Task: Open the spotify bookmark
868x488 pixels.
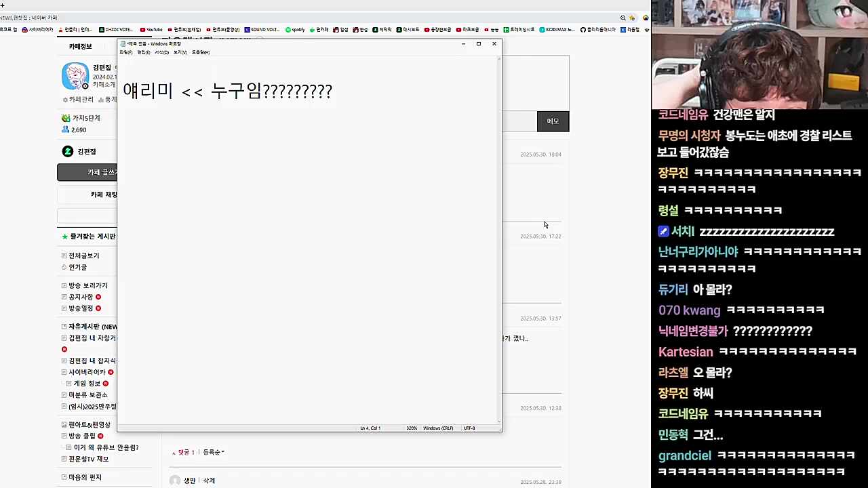Action: pyautogui.click(x=295, y=30)
